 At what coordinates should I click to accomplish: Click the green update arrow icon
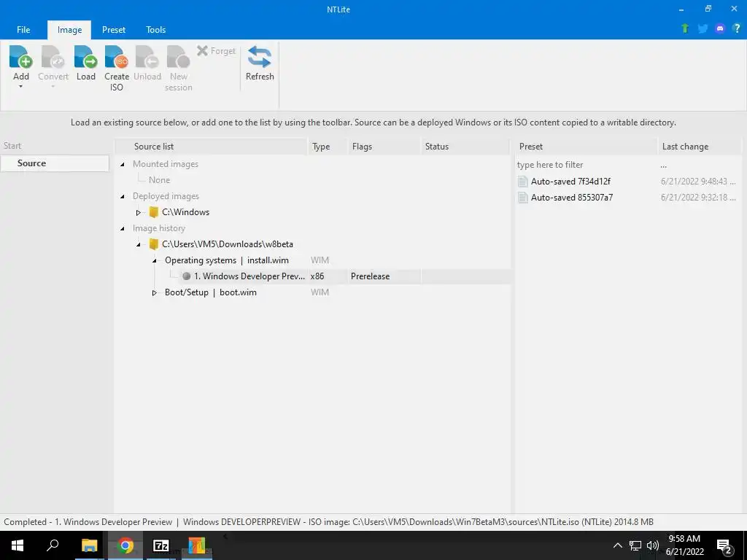(x=685, y=28)
